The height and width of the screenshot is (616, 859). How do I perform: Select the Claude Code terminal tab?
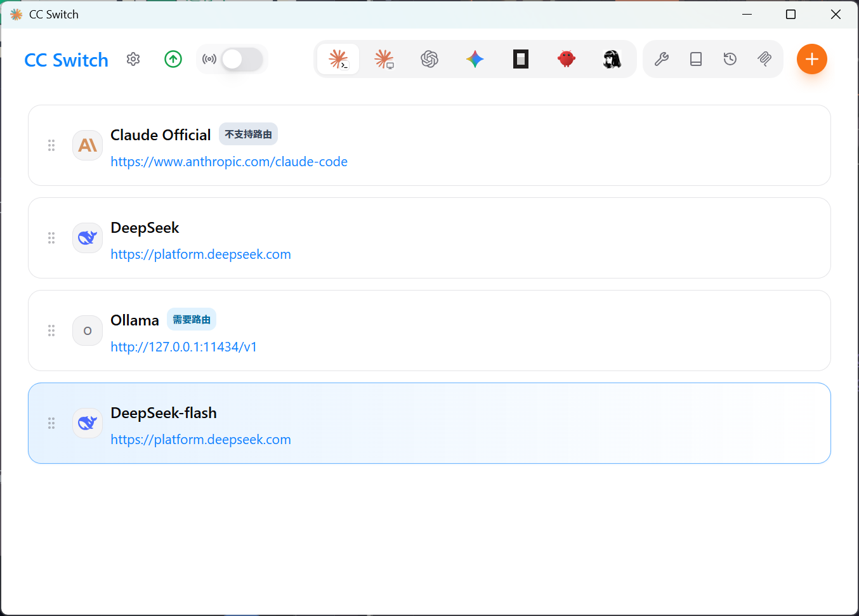point(338,59)
